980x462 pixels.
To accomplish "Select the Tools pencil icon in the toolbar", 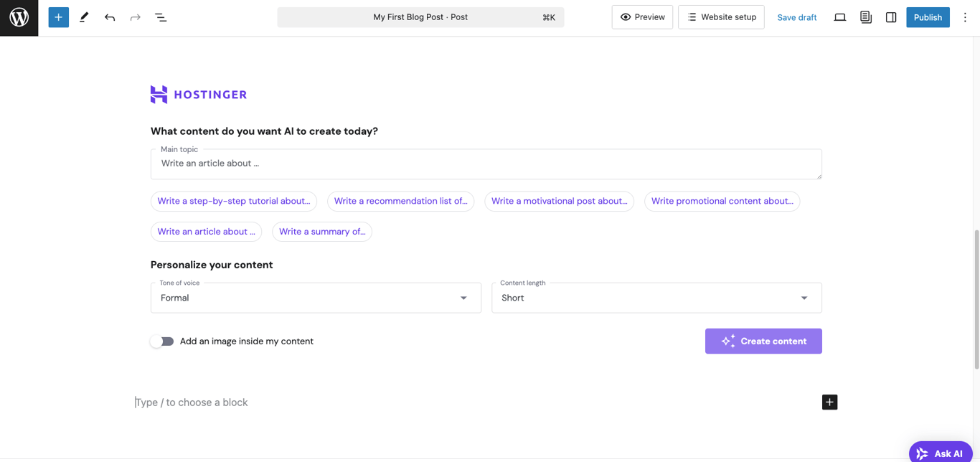I will coord(84,16).
